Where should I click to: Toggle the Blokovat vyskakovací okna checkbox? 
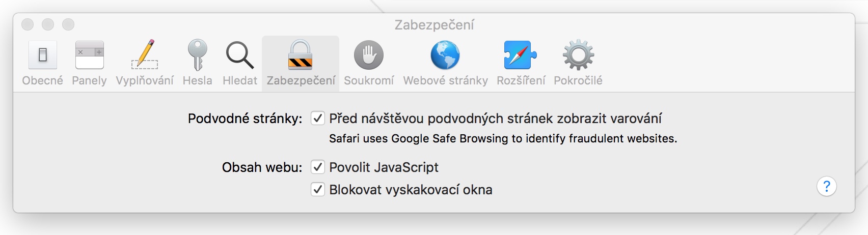318,190
